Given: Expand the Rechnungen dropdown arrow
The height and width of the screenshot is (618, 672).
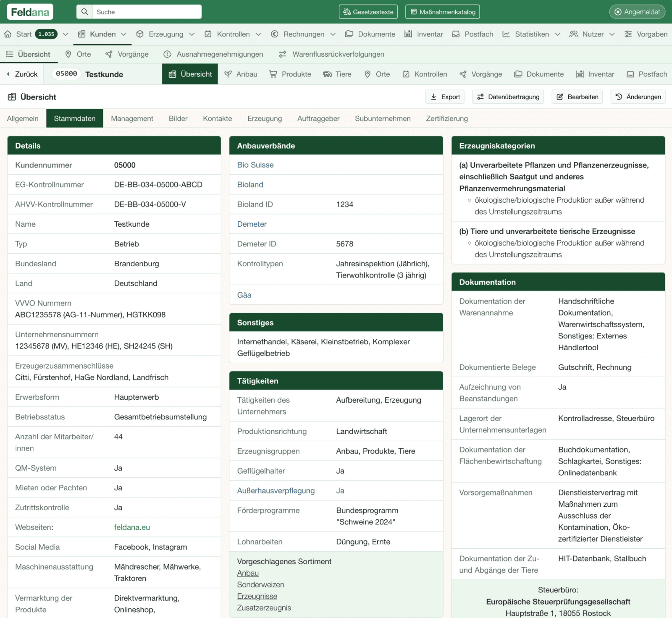Looking at the screenshot, I should click(333, 34).
